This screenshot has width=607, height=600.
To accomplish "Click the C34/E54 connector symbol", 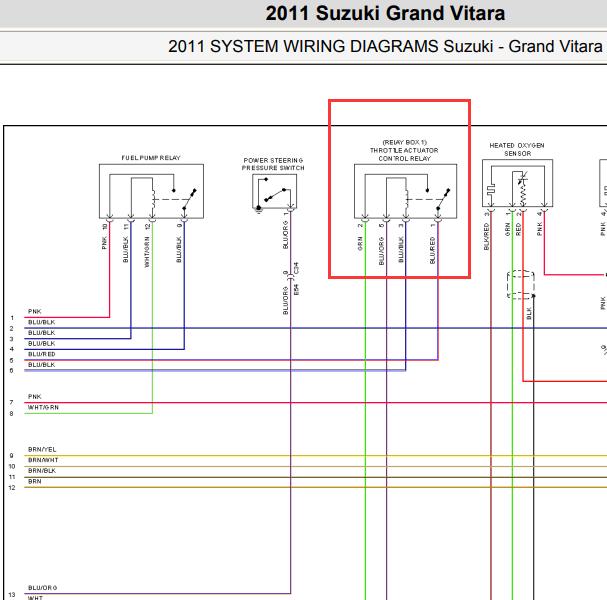I will (x=290, y=277).
